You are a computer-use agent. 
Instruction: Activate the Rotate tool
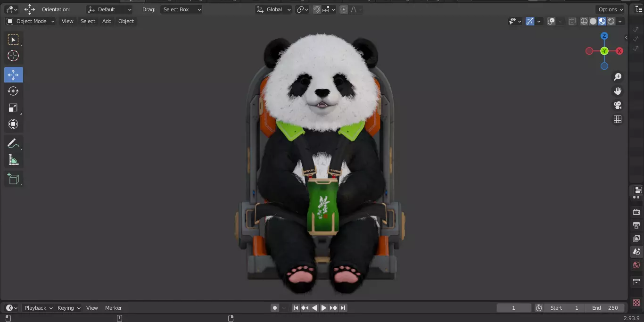pos(13,91)
